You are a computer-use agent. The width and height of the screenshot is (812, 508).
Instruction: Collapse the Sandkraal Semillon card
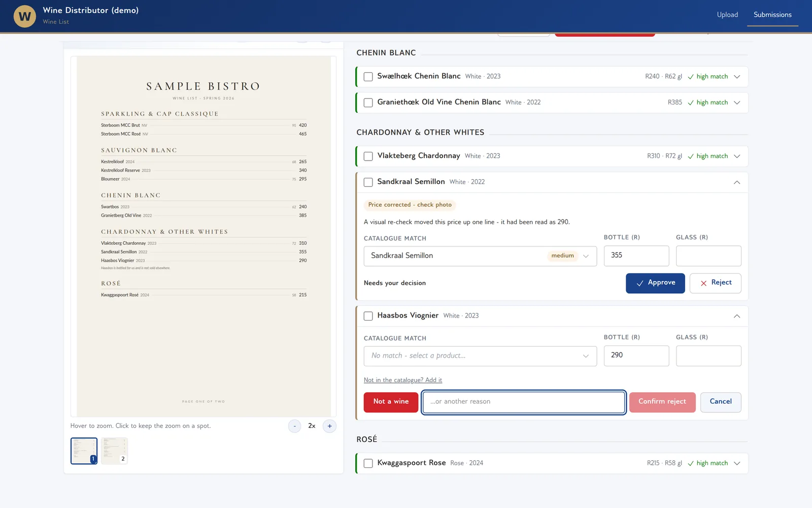(737, 182)
